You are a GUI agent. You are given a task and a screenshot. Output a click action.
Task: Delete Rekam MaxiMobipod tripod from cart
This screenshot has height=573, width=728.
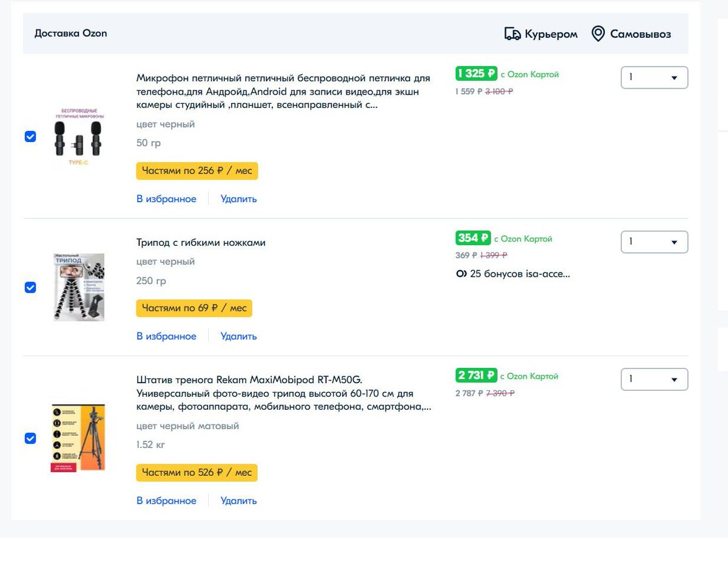238,501
